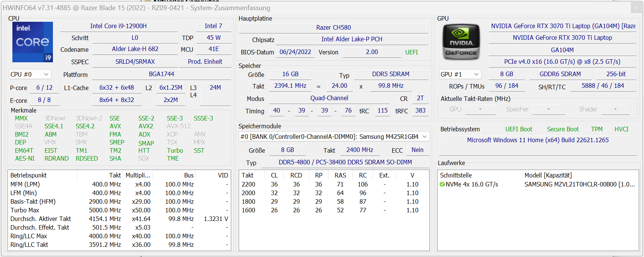Click the Windows 11 Home build text
Image resolution: width=644 pixels, height=257 pixels.
click(537, 140)
